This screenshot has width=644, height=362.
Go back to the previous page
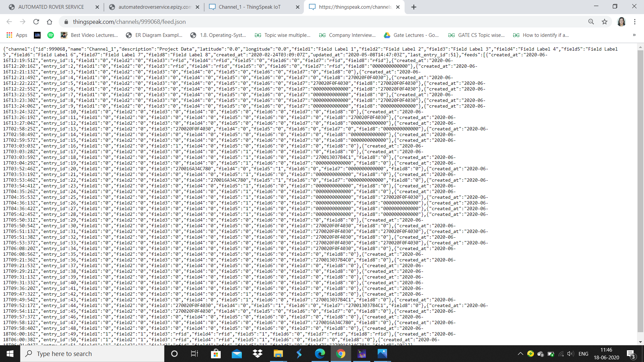coord(9,22)
